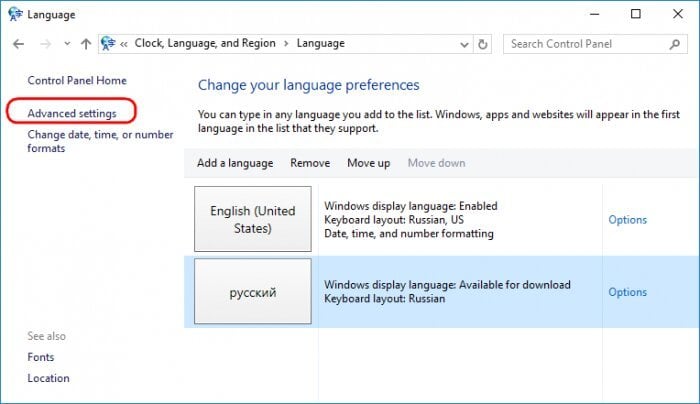The image size is (700, 404).
Task: Focus the Search Control Panel field
Action: pyautogui.click(x=595, y=44)
